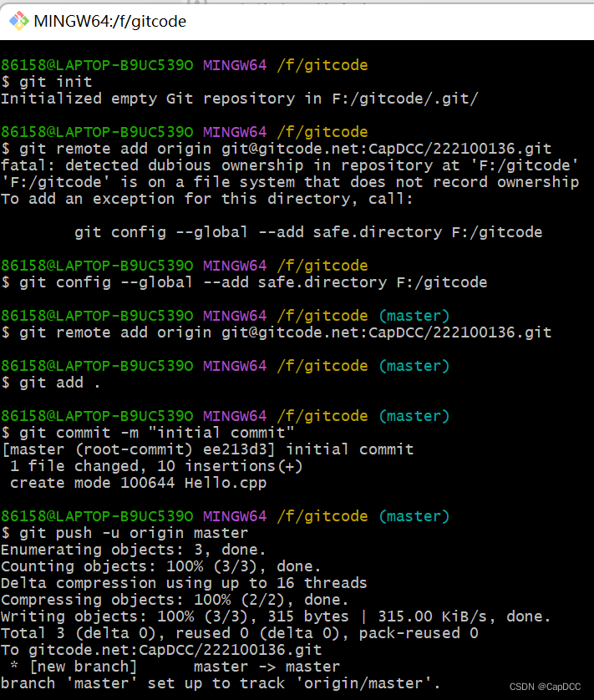
Task: Click 'Counting objects: 100% (3/3), done.' line
Action: pyautogui.click(x=160, y=566)
